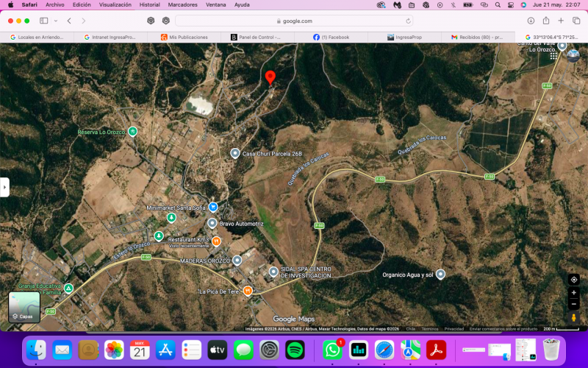Screen dimensions: 588x368
Task: Select Organico Agua y sol pin
Action: point(440,274)
